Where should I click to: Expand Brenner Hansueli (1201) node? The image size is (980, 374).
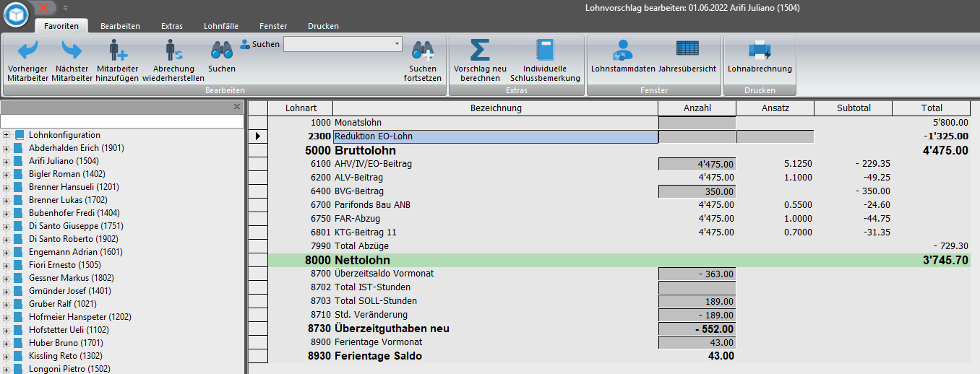(x=6, y=187)
